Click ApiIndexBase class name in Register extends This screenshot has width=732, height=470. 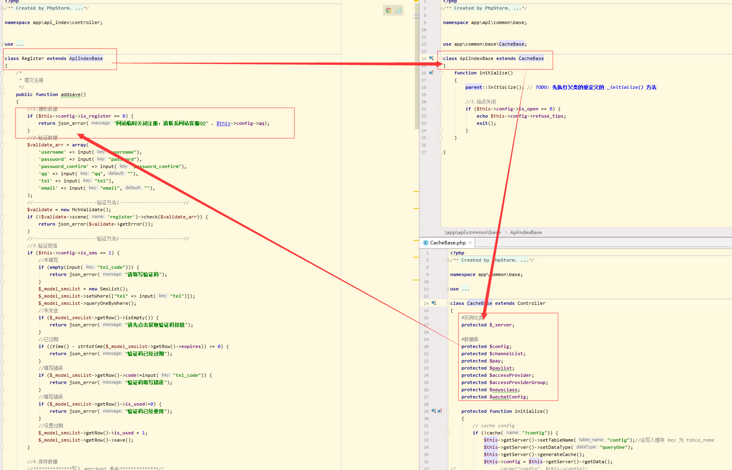point(86,58)
